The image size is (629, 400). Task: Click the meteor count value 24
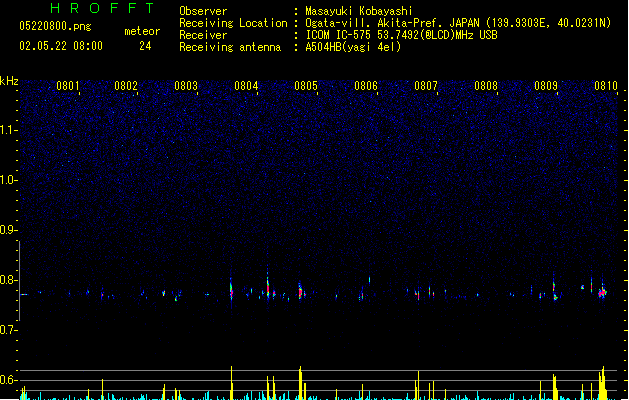[145, 46]
